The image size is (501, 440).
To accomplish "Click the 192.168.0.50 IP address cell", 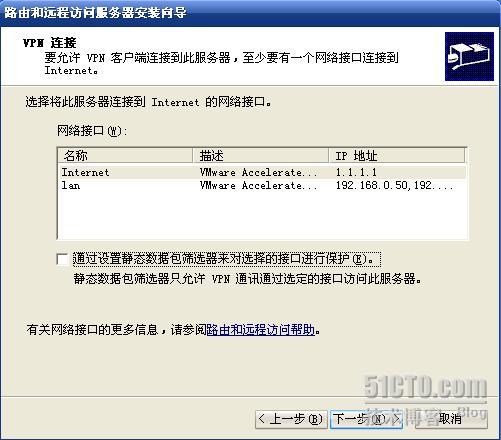I will tap(394, 185).
